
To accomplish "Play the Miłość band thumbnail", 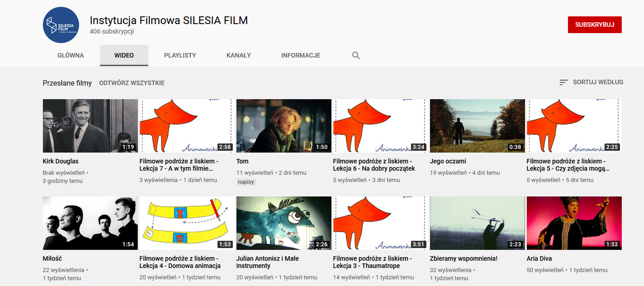I will click(90, 223).
